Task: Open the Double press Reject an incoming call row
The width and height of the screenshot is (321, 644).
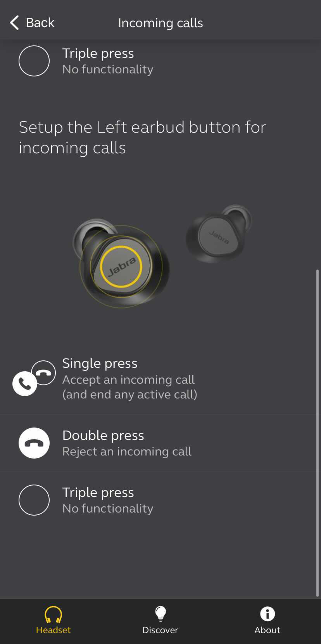Action: 160,443
